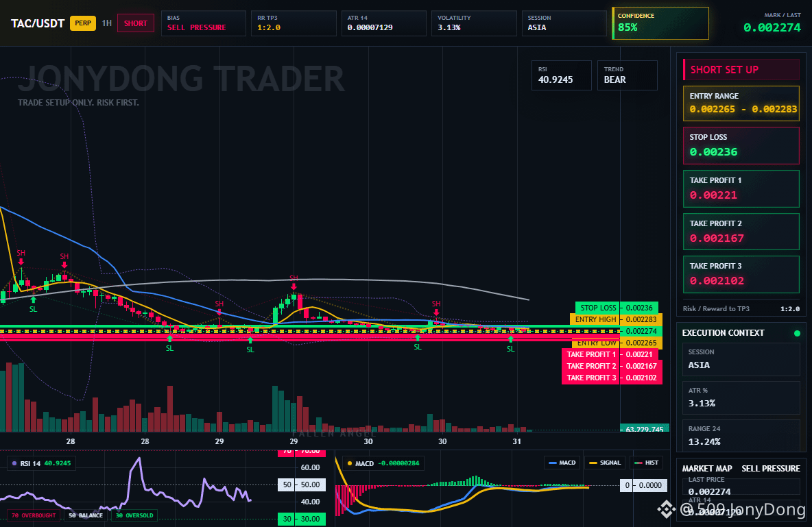Click the Take Profit 1 card
812x527 pixels.
[x=741, y=189]
